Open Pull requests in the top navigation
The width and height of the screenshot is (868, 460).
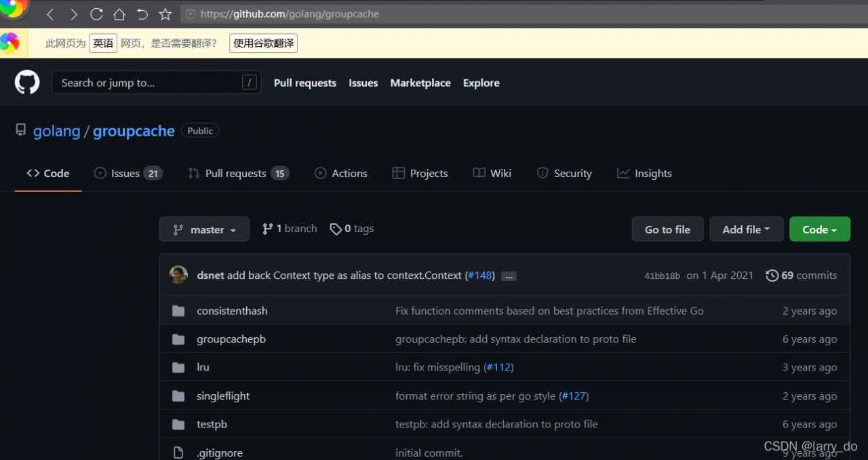point(305,83)
